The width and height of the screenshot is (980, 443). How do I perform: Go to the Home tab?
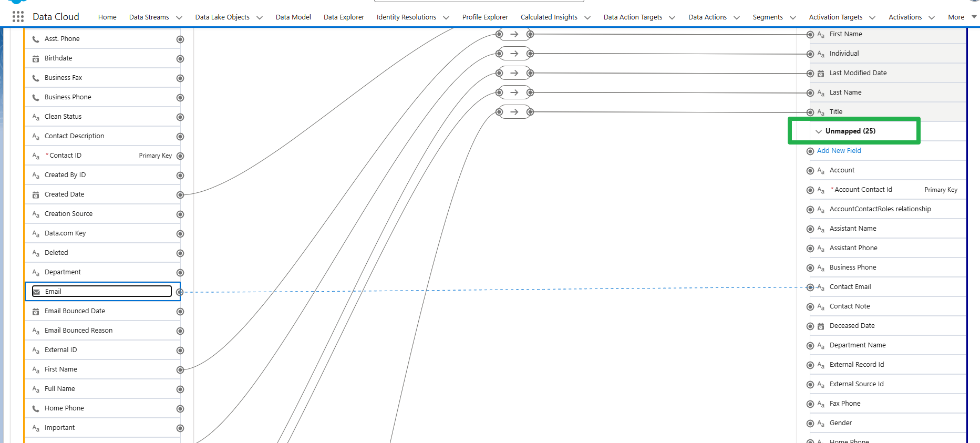[107, 17]
